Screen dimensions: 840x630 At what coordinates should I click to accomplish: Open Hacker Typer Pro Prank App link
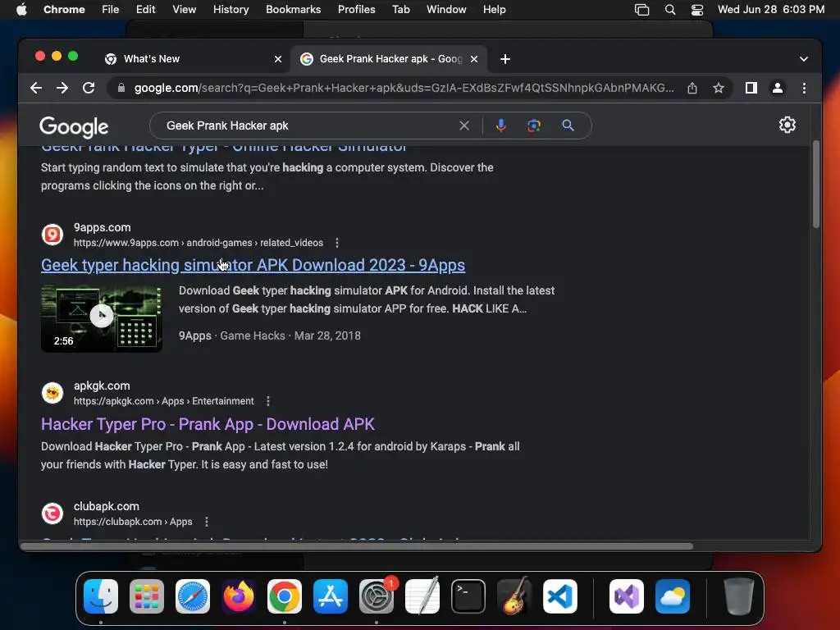coord(208,424)
